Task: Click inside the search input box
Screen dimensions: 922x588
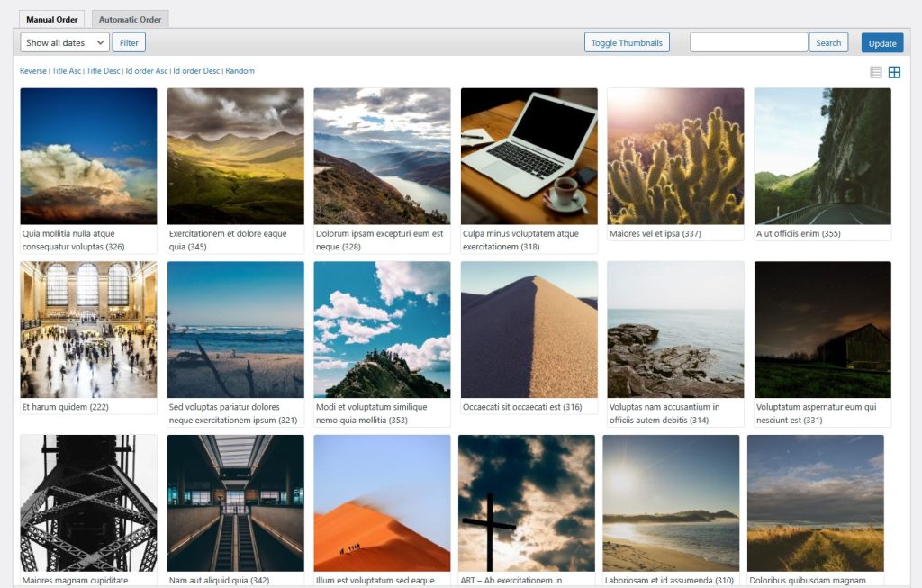Action: tap(747, 41)
